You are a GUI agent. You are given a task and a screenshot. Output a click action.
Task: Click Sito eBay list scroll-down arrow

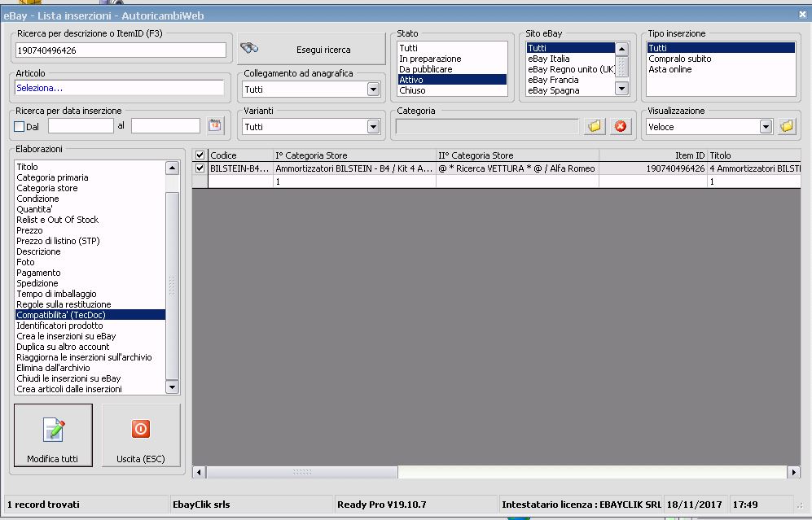pos(622,89)
